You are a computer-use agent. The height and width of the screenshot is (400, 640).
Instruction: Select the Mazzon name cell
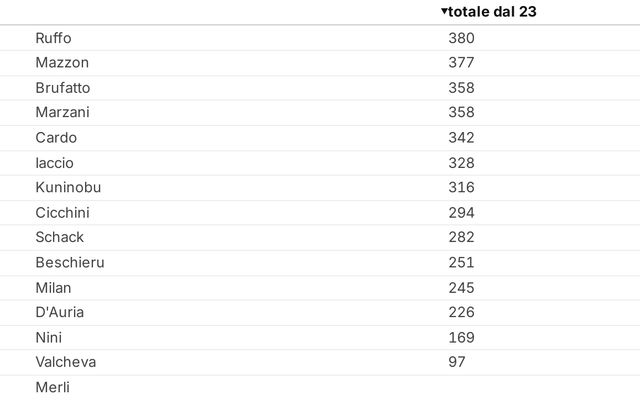pyautogui.click(x=62, y=62)
